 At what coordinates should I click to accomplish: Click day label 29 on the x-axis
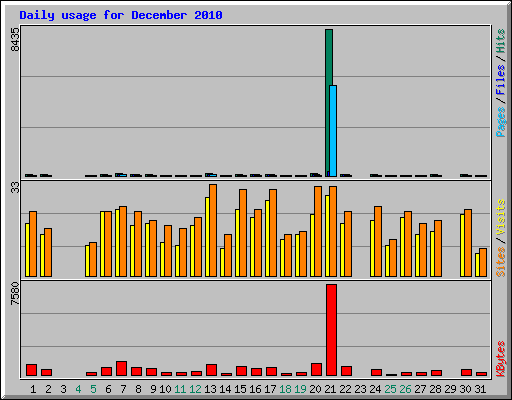[x=450, y=389]
